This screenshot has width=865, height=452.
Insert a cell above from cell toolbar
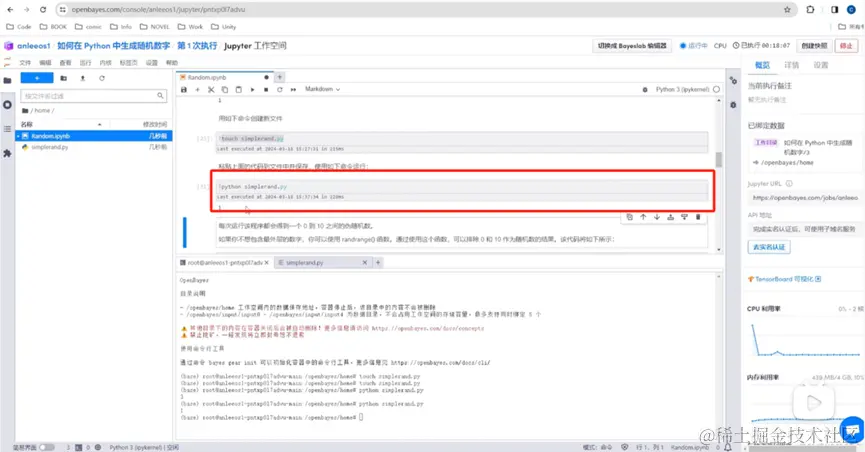tap(670, 217)
